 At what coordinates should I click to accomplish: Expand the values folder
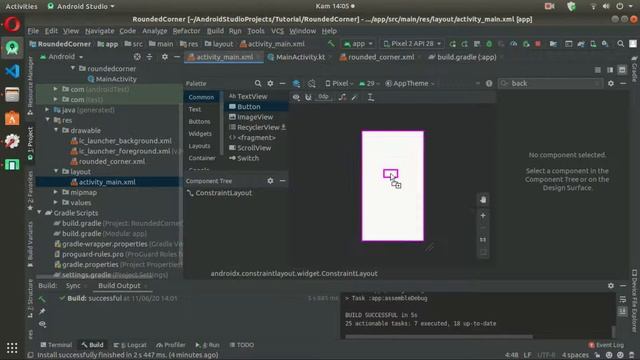click(x=56, y=202)
